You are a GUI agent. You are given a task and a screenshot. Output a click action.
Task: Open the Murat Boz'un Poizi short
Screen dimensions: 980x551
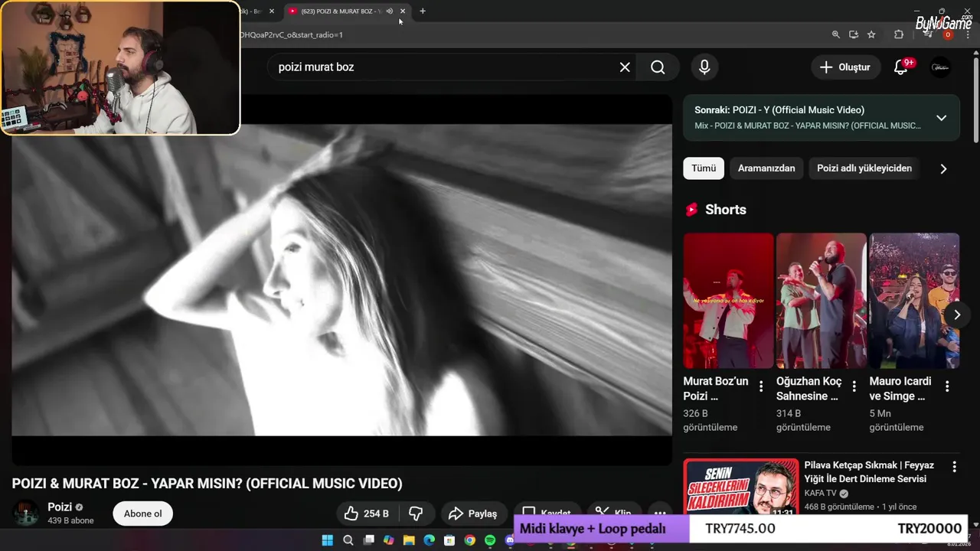(728, 301)
